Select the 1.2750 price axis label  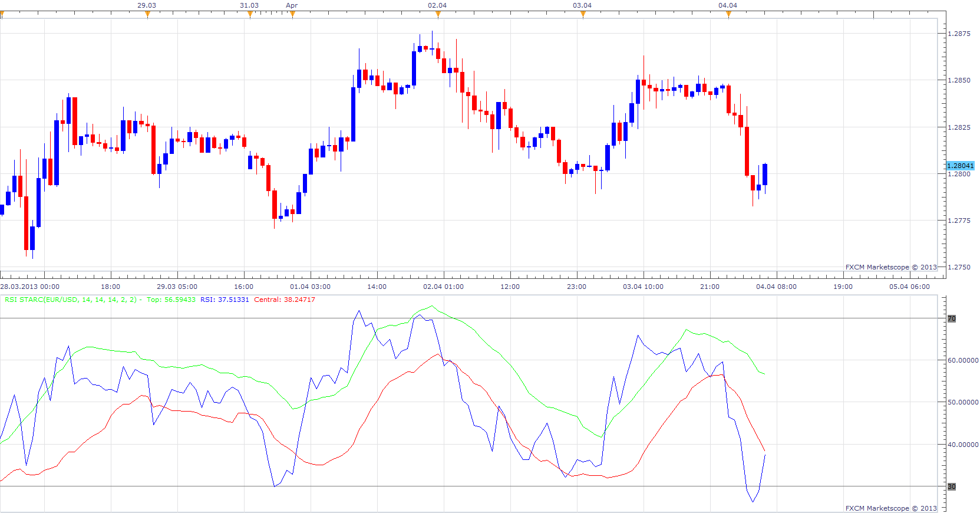(959, 267)
